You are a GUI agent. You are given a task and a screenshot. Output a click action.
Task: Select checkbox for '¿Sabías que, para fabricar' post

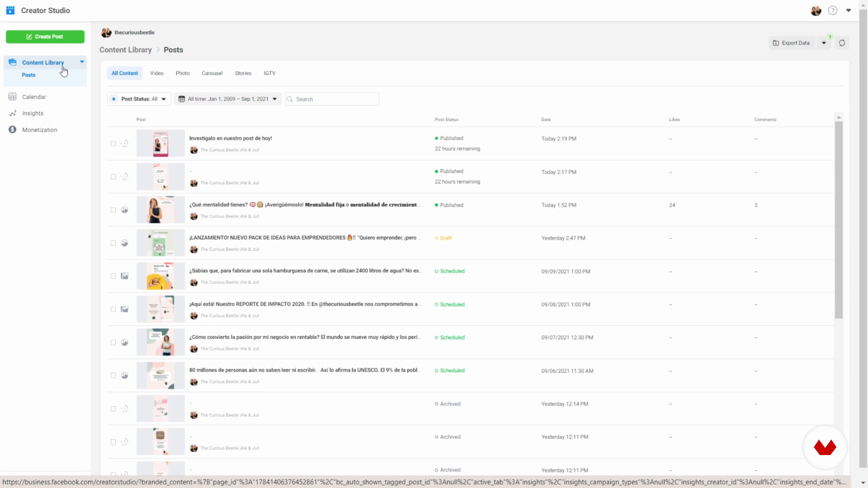point(113,276)
